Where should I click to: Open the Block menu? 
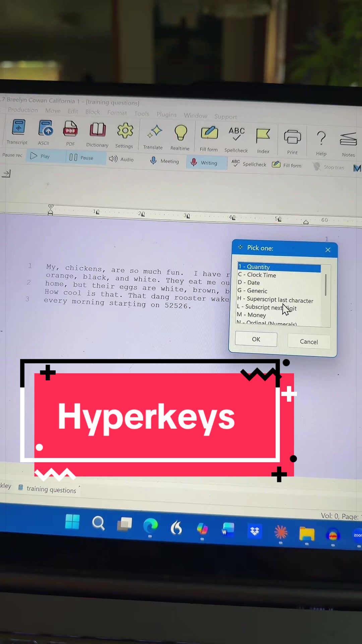(x=93, y=112)
